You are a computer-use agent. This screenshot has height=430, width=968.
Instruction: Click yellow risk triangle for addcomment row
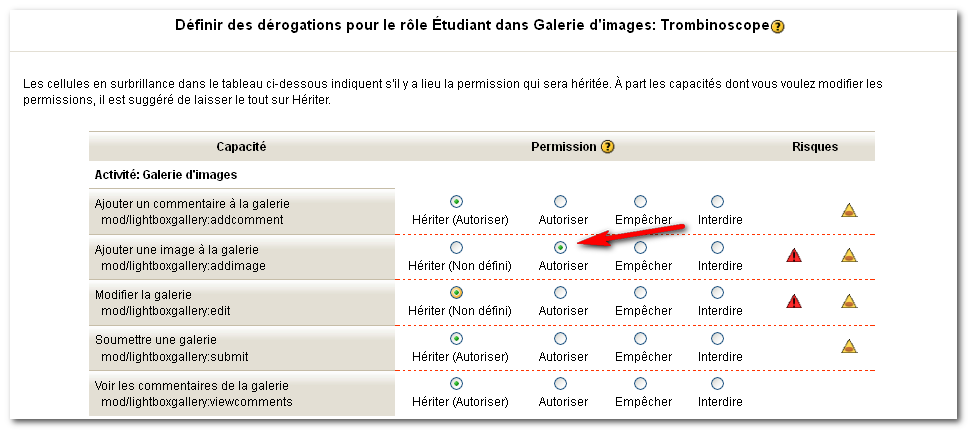coord(849,210)
